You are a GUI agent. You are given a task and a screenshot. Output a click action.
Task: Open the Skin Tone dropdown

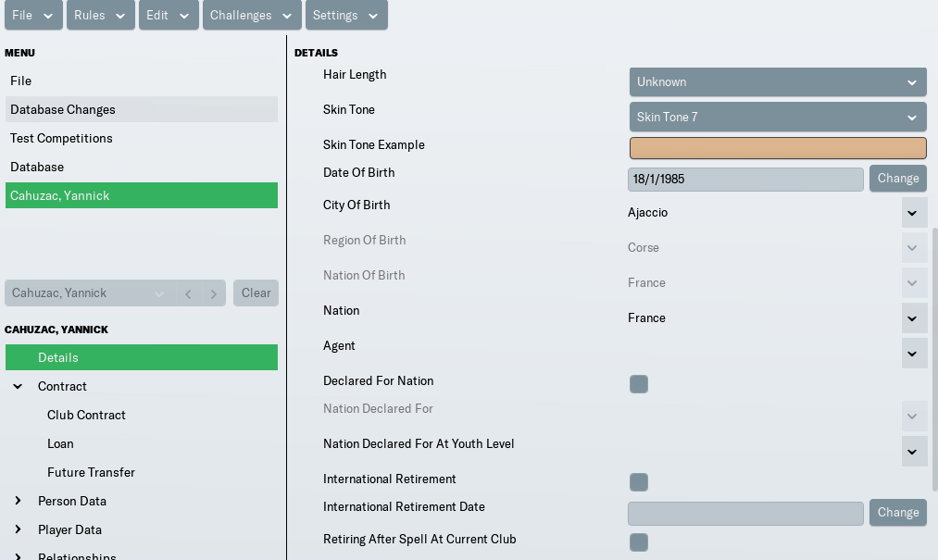pos(778,118)
